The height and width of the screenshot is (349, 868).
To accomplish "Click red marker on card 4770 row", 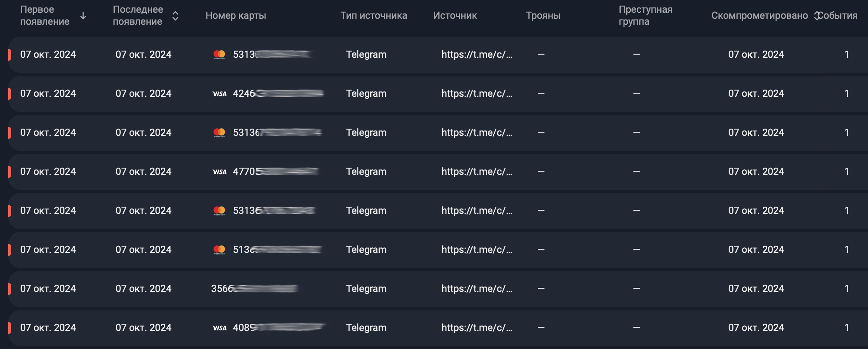I will tap(10, 172).
